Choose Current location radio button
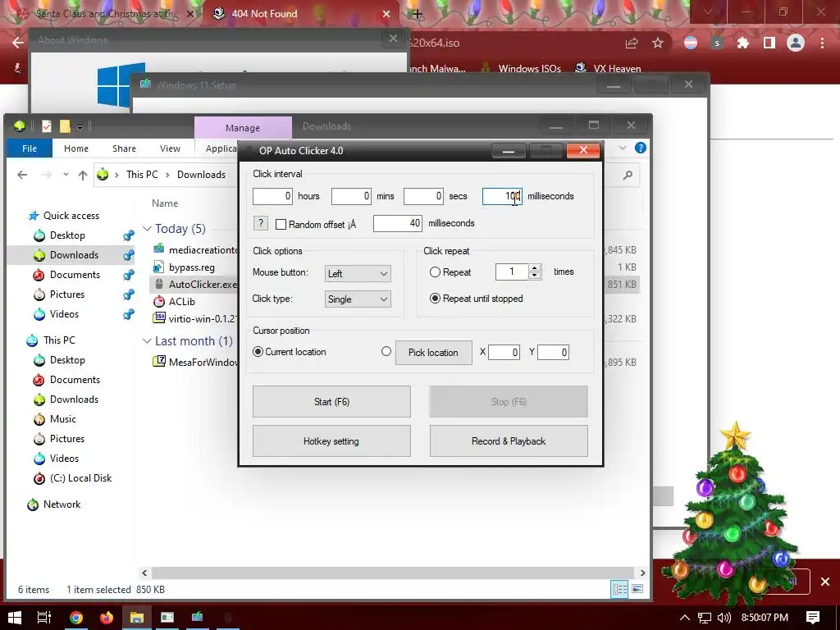The image size is (840, 630). coord(258,352)
